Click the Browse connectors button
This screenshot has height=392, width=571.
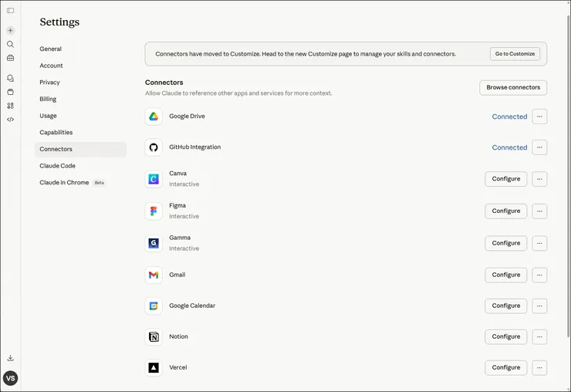tap(513, 88)
